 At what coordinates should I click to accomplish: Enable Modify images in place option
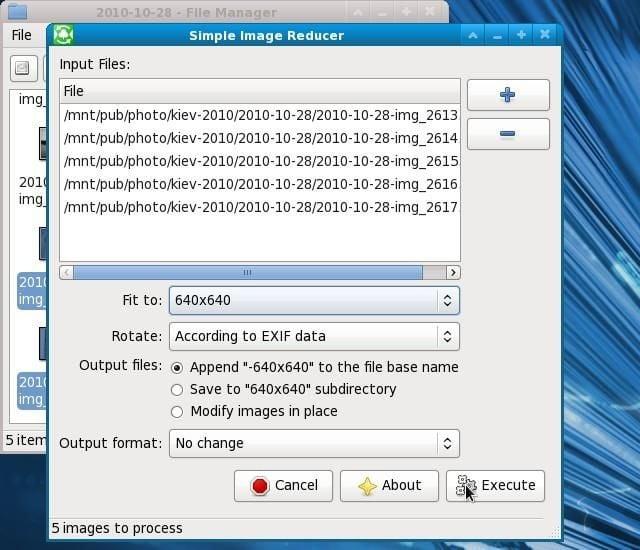(177, 412)
